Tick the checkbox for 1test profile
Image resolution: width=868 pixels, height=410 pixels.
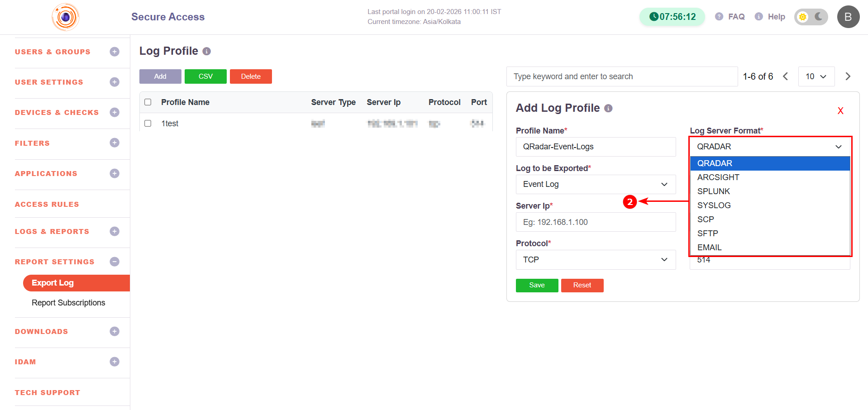coord(148,124)
